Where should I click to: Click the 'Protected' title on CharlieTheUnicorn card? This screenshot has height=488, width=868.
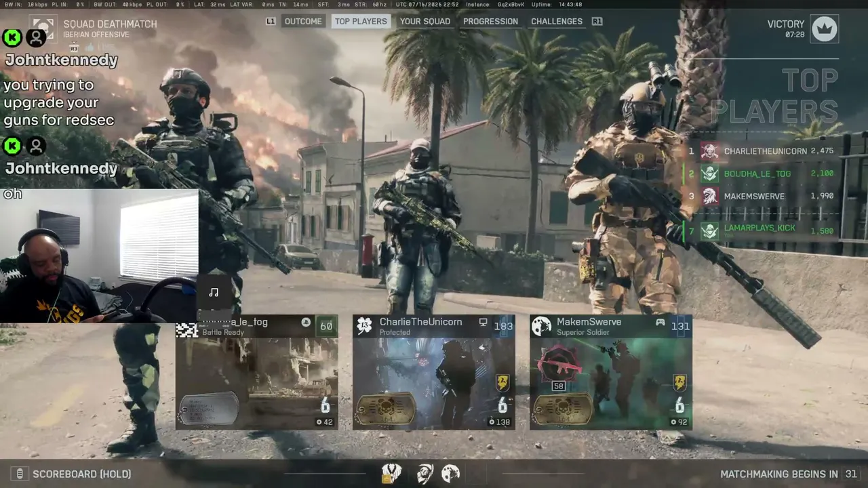pyautogui.click(x=395, y=333)
